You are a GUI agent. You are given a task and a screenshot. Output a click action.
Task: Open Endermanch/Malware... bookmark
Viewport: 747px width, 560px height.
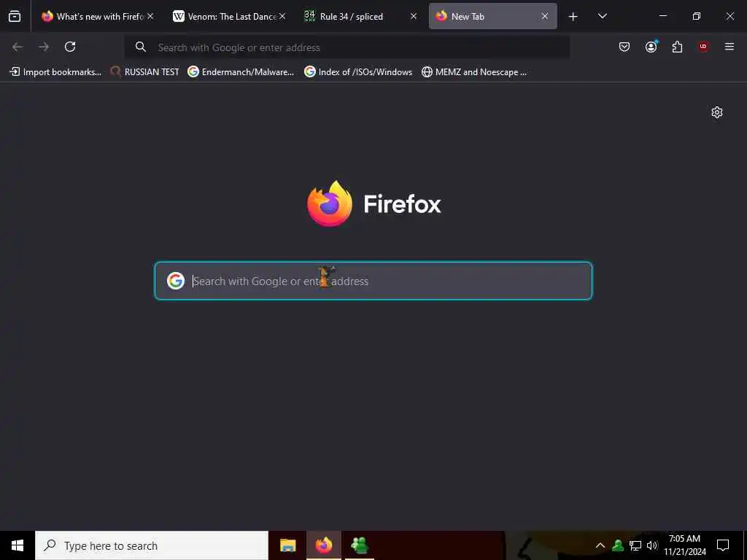(241, 72)
